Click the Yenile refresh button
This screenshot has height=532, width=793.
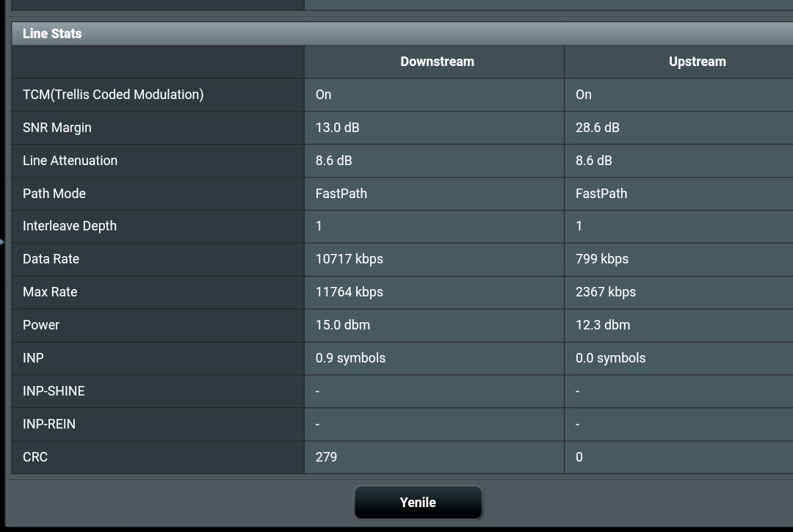tap(418, 503)
